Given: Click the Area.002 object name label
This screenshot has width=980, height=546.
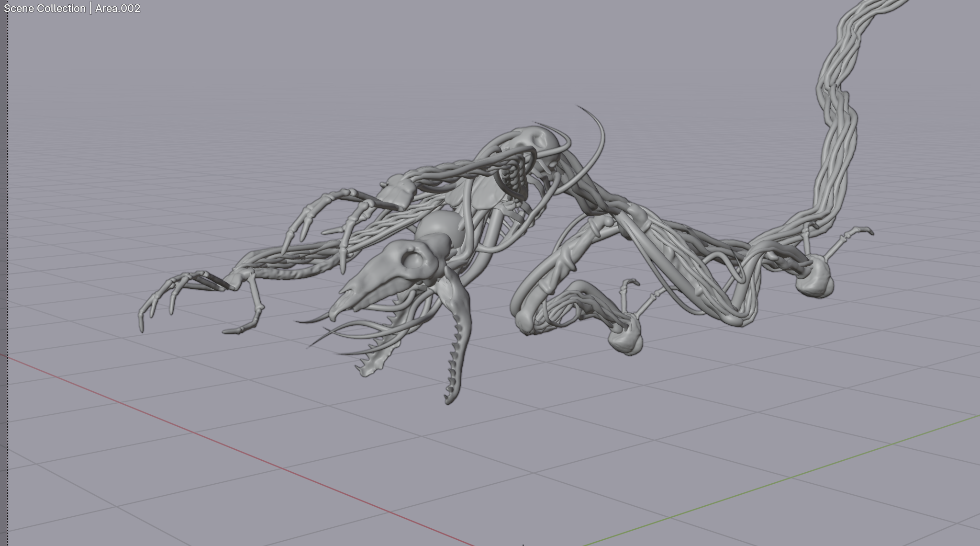Looking at the screenshot, I should coord(118,9).
